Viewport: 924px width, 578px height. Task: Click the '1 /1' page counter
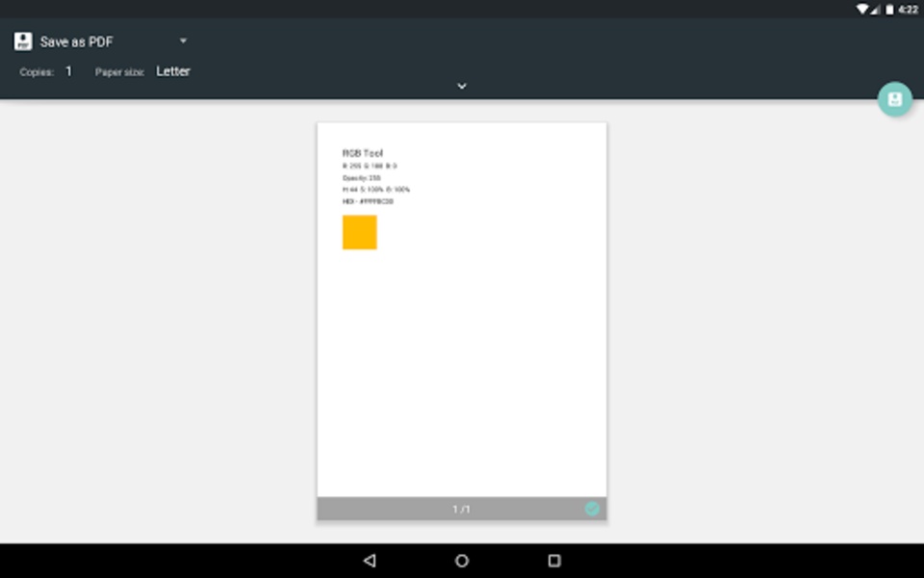(x=461, y=509)
